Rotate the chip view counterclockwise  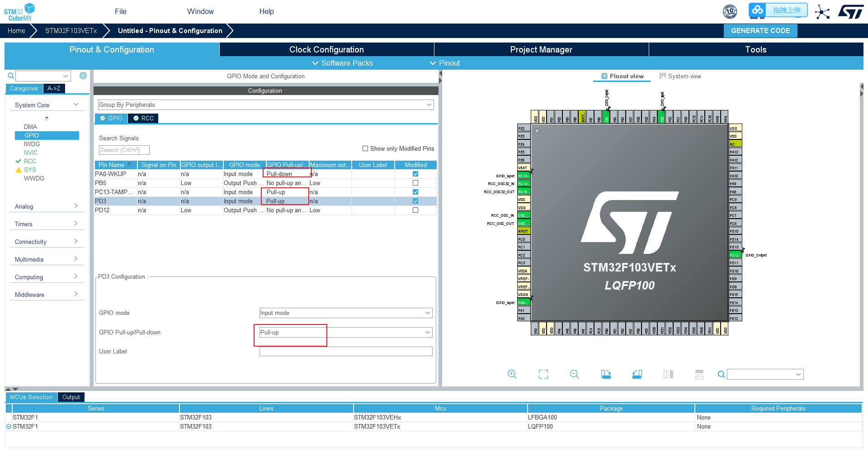click(x=637, y=374)
